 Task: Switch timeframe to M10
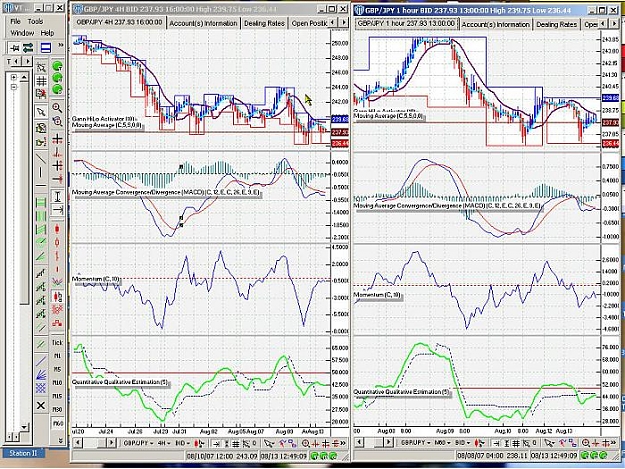(x=57, y=383)
